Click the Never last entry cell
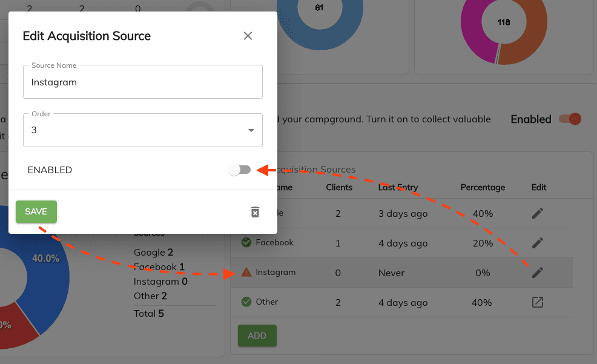597x364 pixels. (x=391, y=273)
